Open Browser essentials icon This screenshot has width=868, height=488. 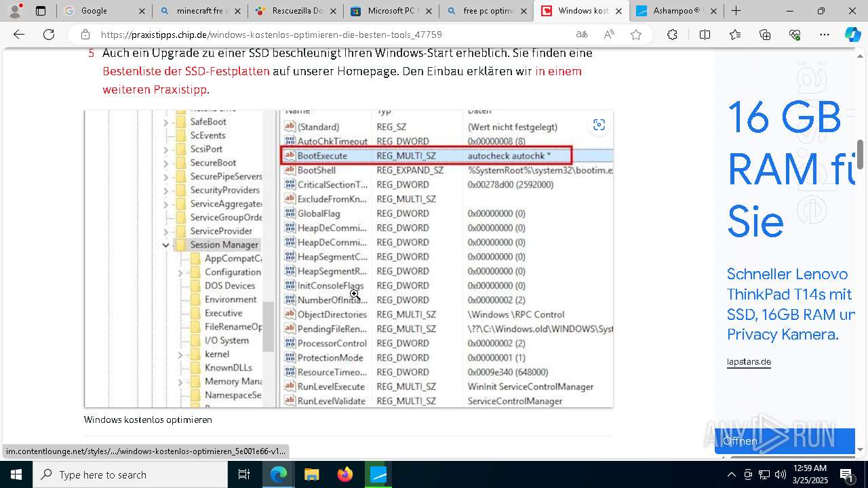(x=795, y=35)
